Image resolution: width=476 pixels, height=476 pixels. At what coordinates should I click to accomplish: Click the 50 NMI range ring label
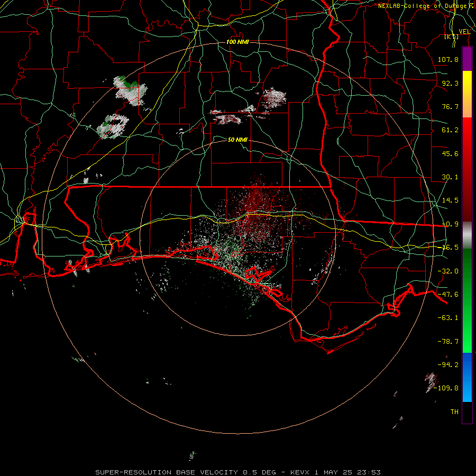[237, 140]
